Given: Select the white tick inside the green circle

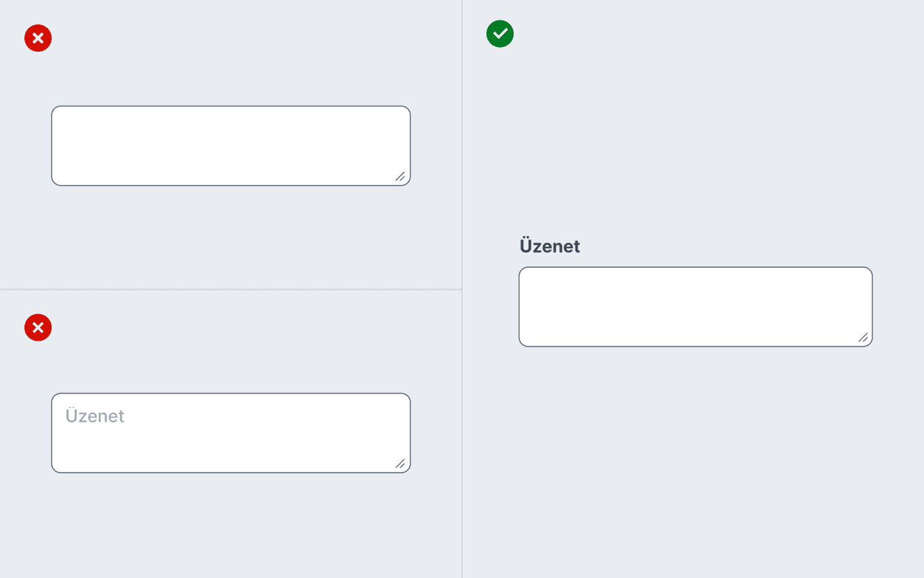Looking at the screenshot, I should point(500,33).
